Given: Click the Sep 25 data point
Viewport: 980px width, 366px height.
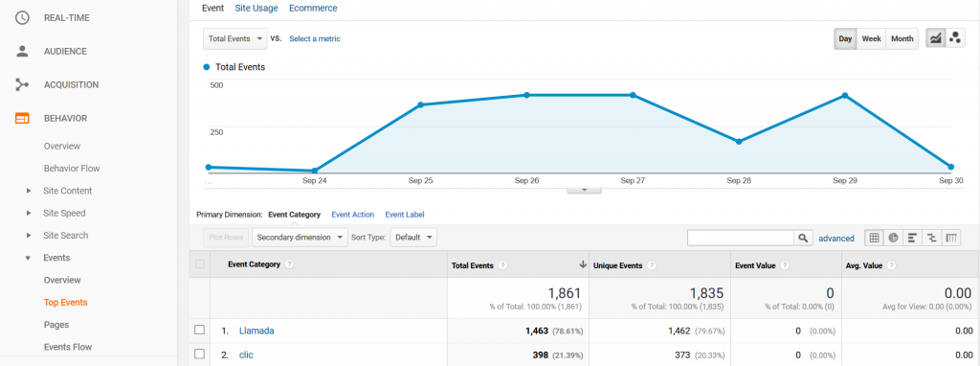Looking at the screenshot, I should (x=421, y=104).
